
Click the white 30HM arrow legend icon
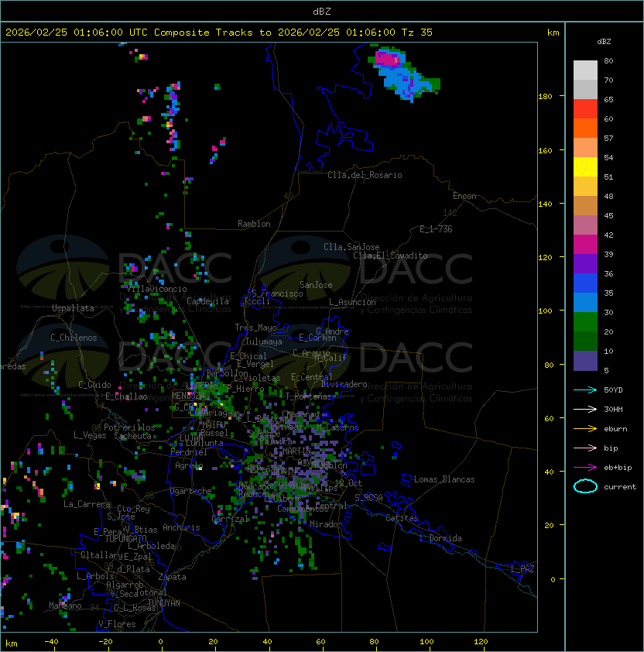585,409
